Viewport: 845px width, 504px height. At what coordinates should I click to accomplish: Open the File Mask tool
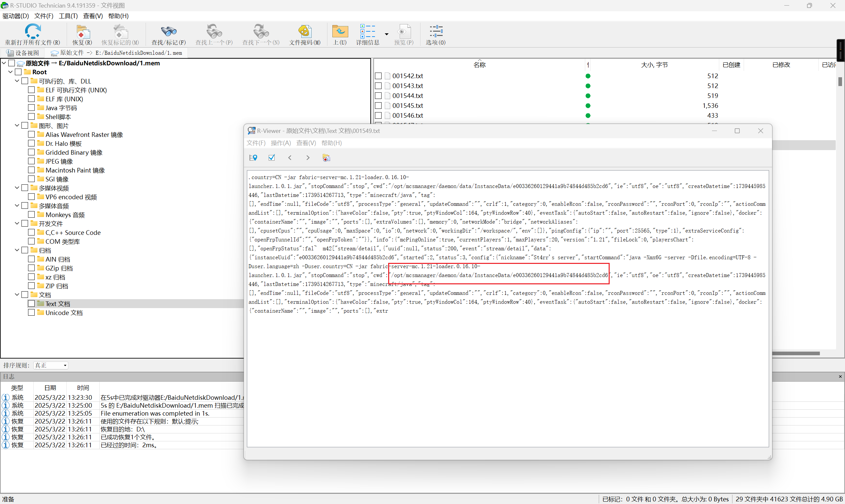tap(305, 32)
